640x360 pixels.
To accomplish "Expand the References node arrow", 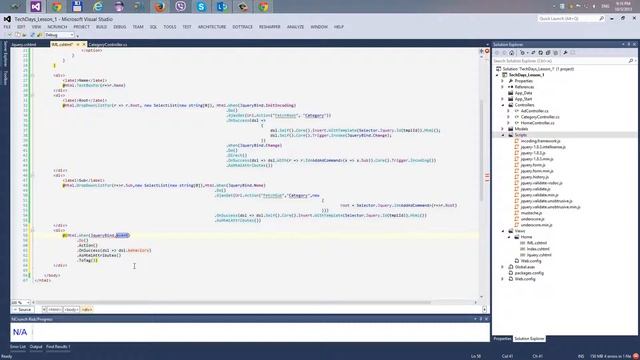I will tap(503, 87).
